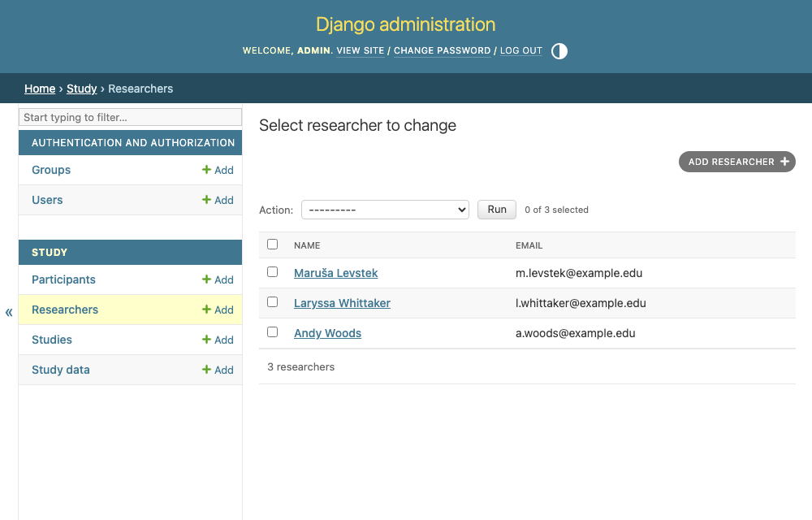
Task: Go to Study in the breadcrumb
Action: tap(81, 89)
